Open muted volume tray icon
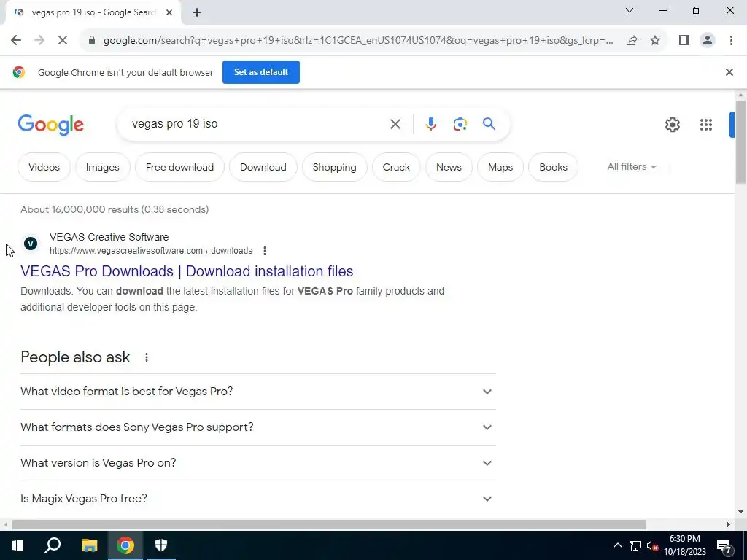The height and width of the screenshot is (560, 747). (x=653, y=546)
